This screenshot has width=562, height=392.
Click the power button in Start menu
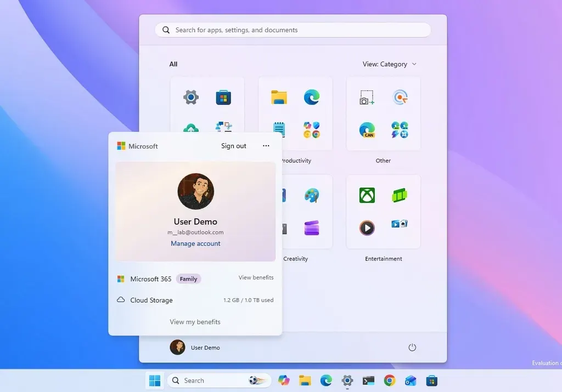tap(412, 347)
